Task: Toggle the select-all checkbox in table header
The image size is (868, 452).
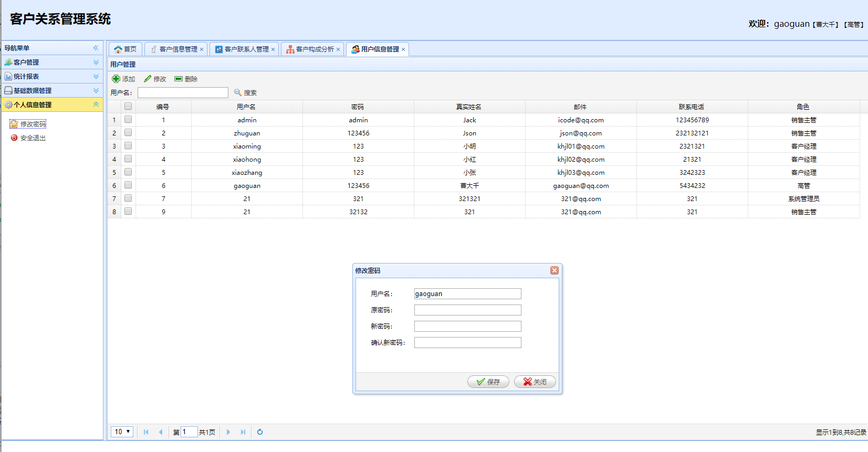Action: click(128, 106)
